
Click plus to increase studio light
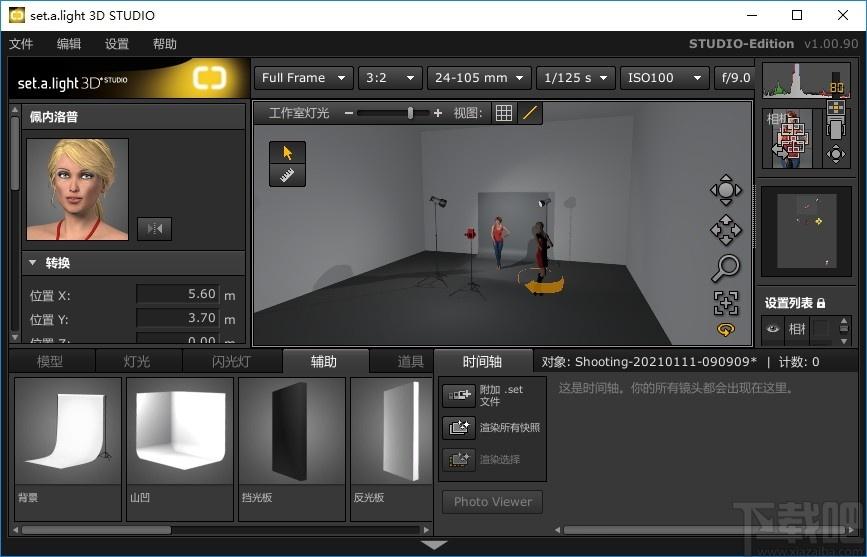438,113
